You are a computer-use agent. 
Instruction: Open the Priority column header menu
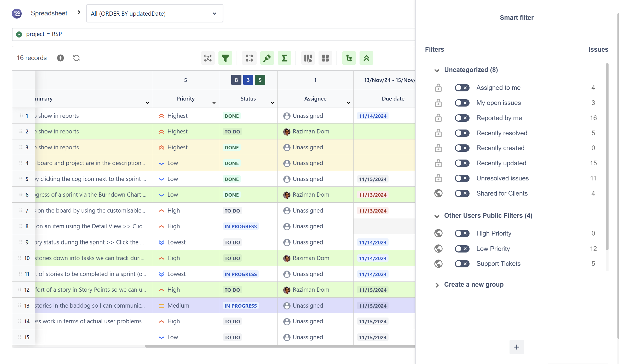coord(214,103)
